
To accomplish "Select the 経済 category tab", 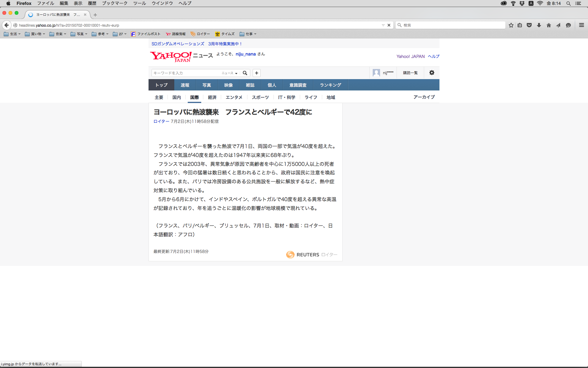I will (x=212, y=97).
